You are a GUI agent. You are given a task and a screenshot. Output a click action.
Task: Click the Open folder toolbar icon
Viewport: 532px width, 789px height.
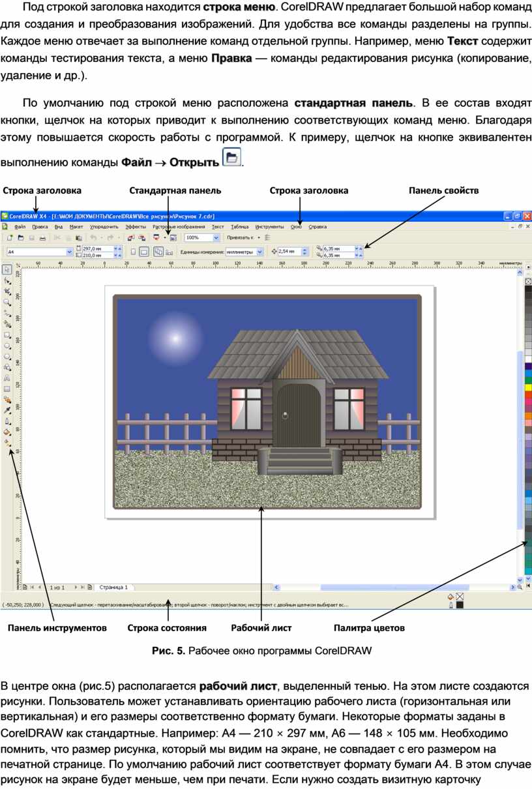pos(21,238)
